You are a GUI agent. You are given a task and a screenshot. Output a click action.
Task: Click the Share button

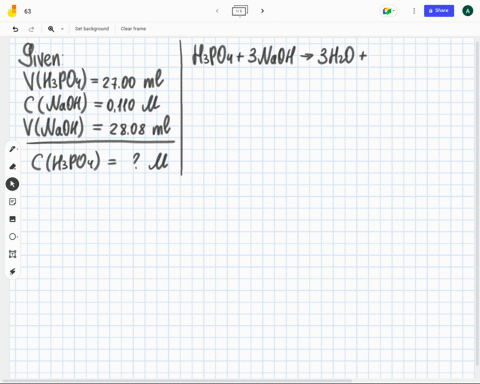pos(439,11)
